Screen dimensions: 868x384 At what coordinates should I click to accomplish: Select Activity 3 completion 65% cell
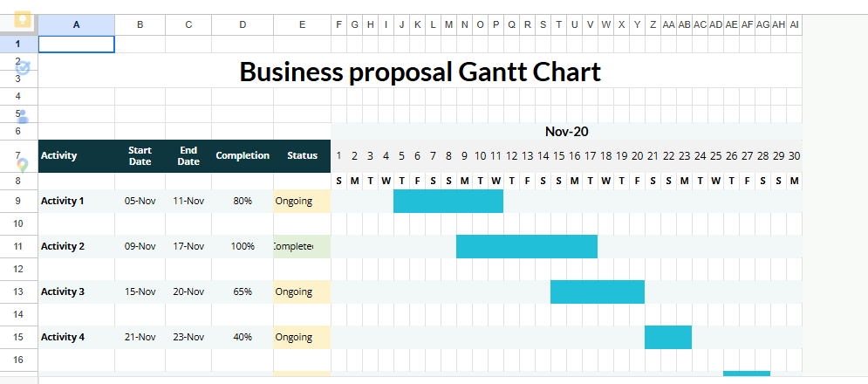243,291
